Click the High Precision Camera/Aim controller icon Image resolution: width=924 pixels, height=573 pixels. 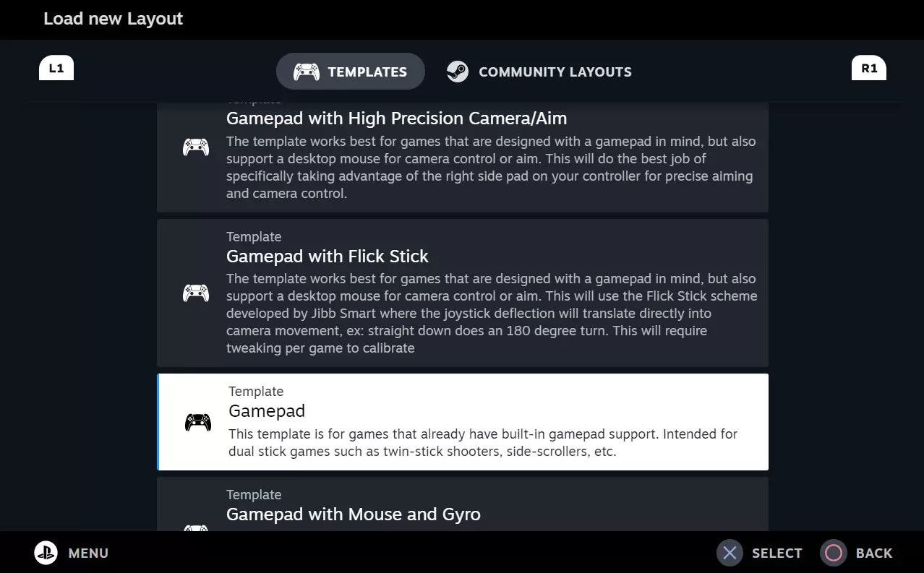click(x=195, y=147)
